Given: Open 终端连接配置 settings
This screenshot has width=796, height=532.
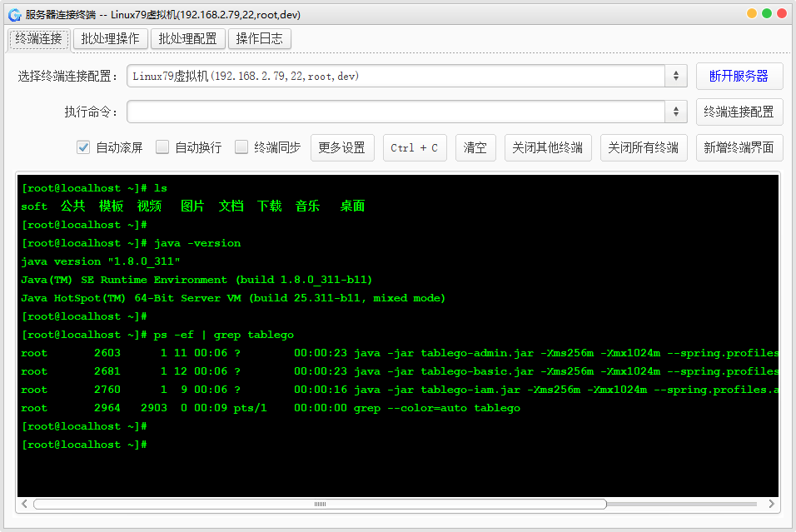Looking at the screenshot, I should (739, 112).
